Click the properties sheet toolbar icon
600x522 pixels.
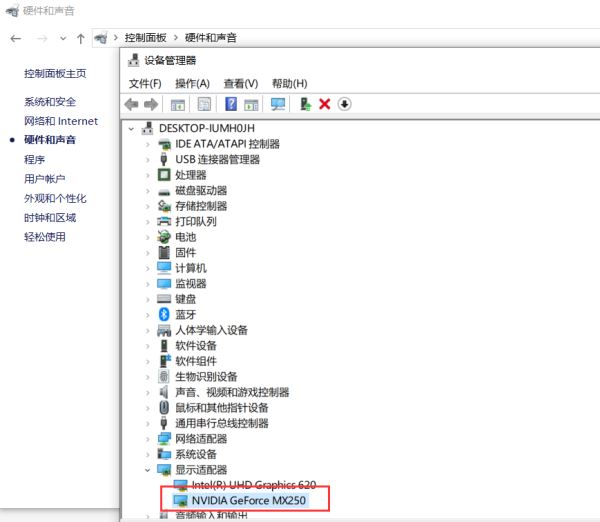click(204, 104)
